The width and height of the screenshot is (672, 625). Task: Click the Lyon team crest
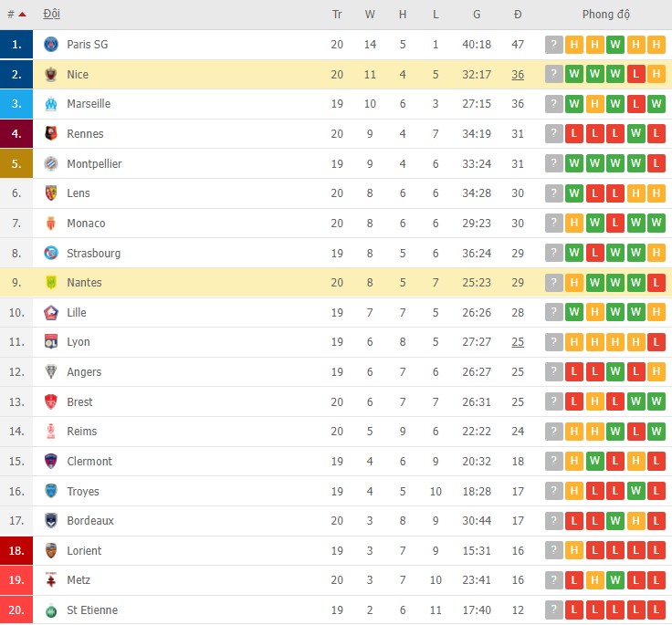51,342
